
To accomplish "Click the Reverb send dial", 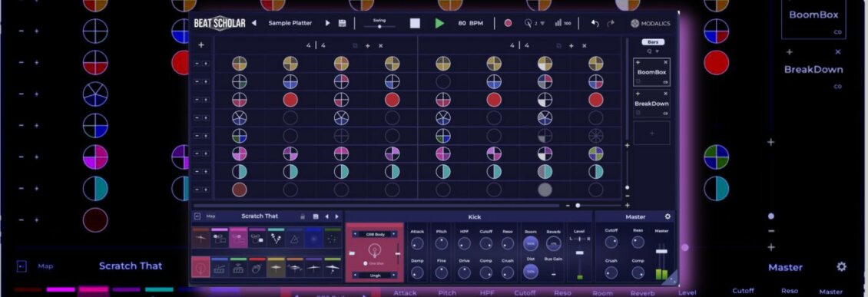I will click(554, 243).
